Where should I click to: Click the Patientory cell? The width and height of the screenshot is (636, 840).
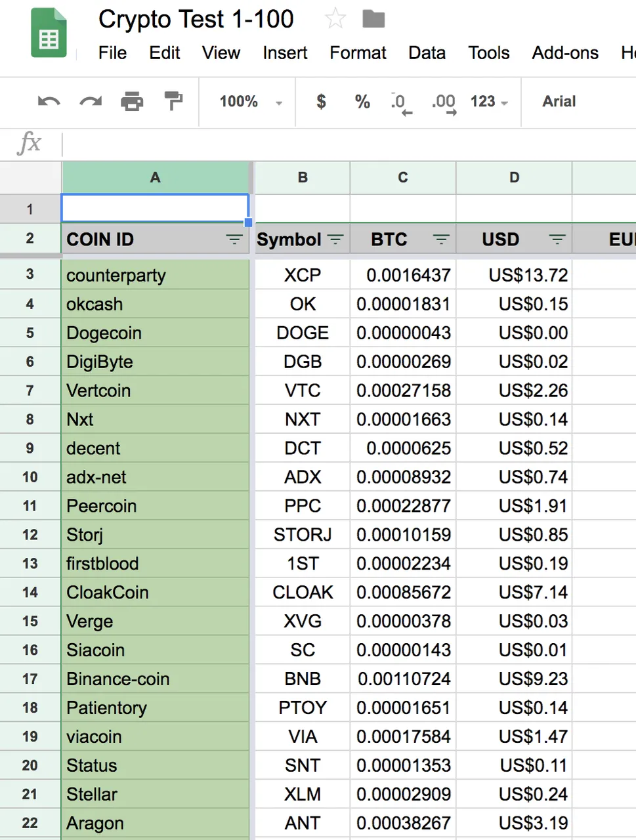click(x=156, y=708)
